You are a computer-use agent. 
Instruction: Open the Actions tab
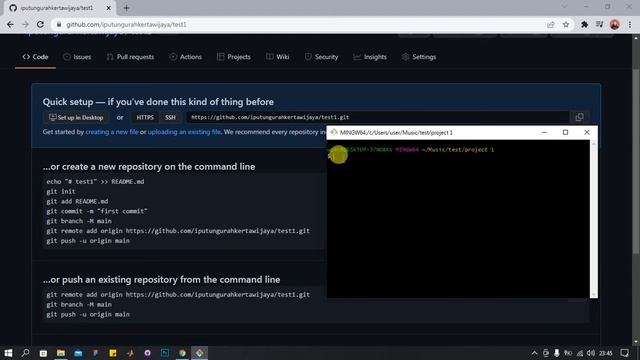click(185, 57)
